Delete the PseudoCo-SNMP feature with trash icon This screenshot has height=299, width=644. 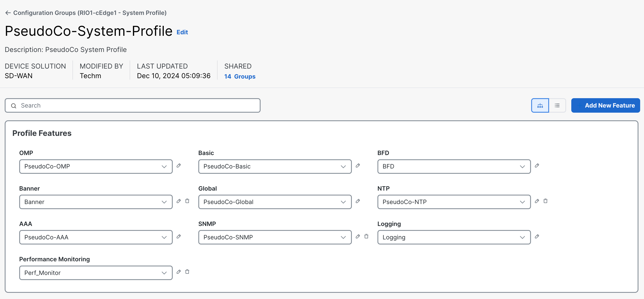click(x=366, y=236)
